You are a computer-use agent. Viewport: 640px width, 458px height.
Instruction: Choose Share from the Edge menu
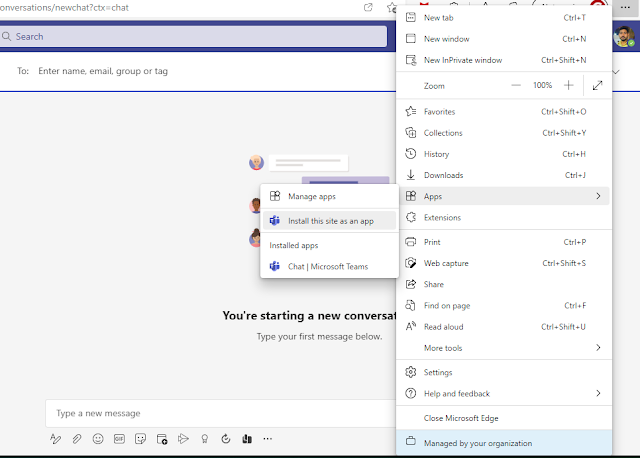[504, 285]
